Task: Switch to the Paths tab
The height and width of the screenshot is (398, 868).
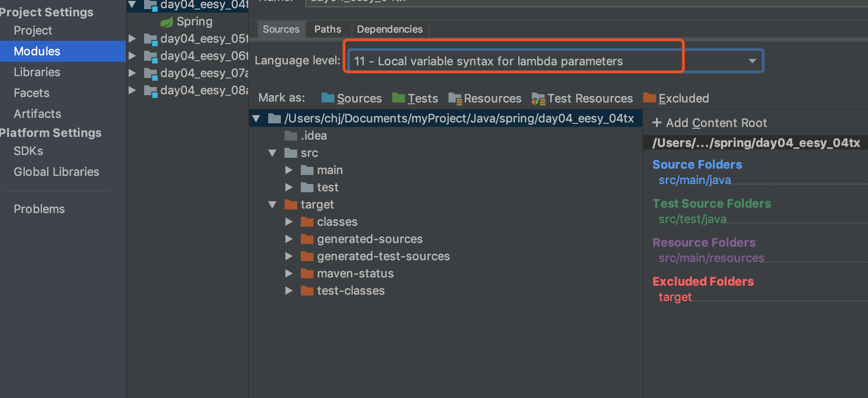Action: click(328, 29)
